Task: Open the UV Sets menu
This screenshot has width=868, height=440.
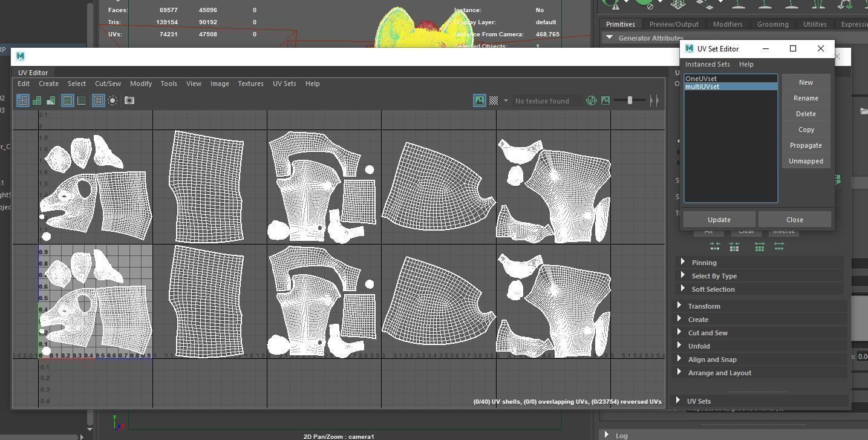Action: click(x=284, y=84)
